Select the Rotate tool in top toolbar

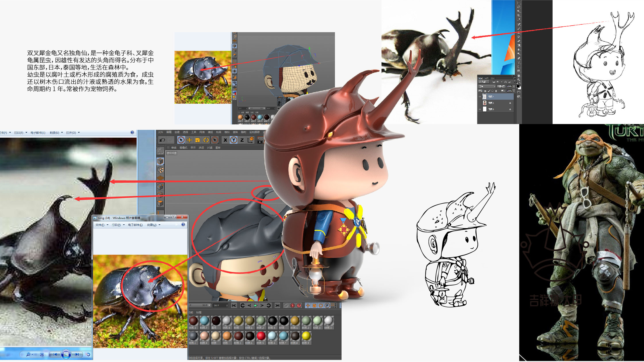pos(206,140)
